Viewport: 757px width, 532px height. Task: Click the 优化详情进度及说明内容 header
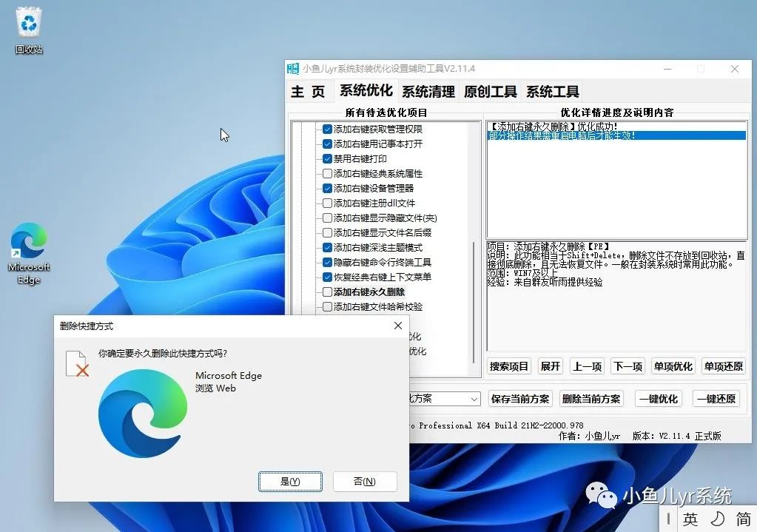click(616, 112)
